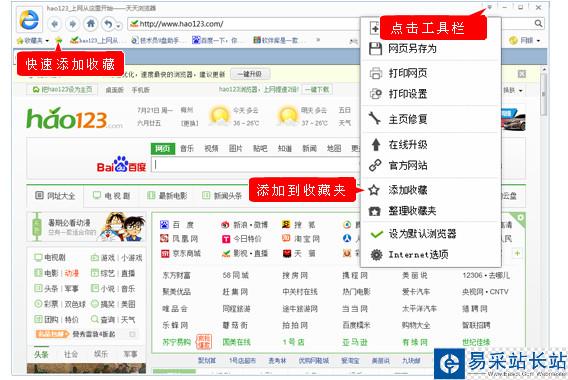568x380 pixels.
Task: Click the save disk icon beside 网页另存为
Action: coord(375,49)
